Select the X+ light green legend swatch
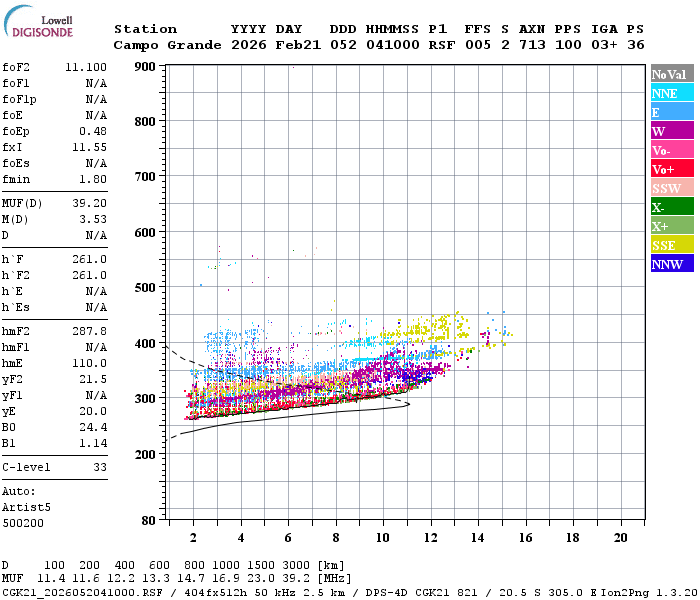The width and height of the screenshot is (700, 600). coord(672,225)
